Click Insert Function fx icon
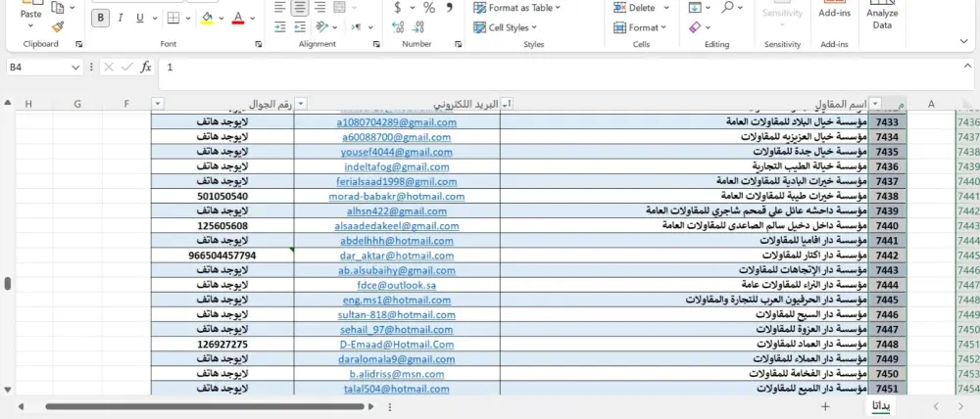 point(146,67)
